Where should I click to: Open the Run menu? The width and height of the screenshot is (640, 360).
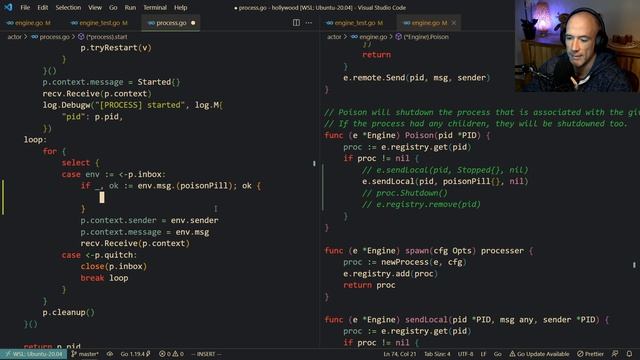(x=130, y=7)
